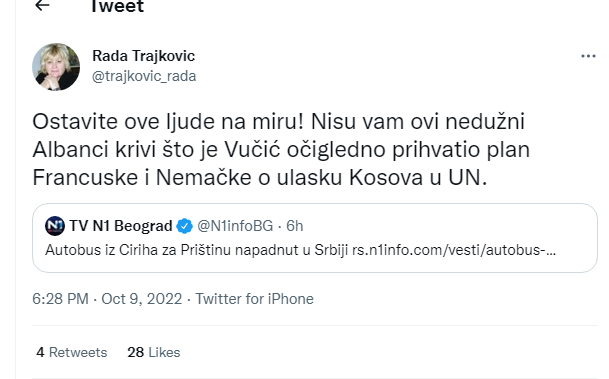Open the Rada Trajkovic display name link

point(143,56)
